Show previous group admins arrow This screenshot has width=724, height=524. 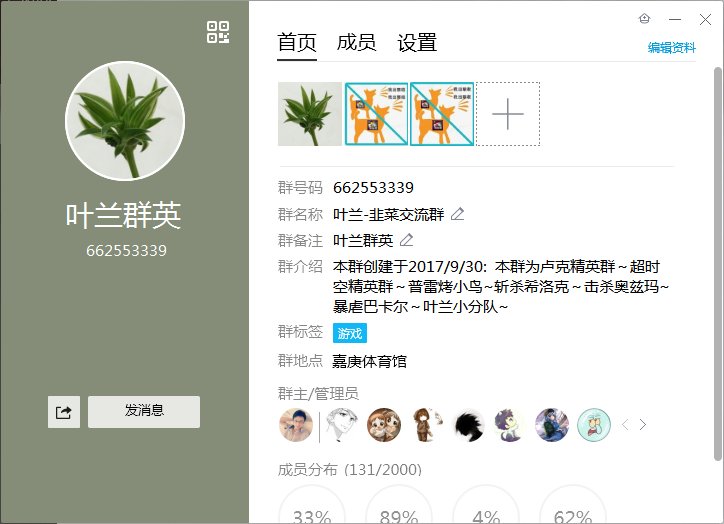[x=625, y=424]
